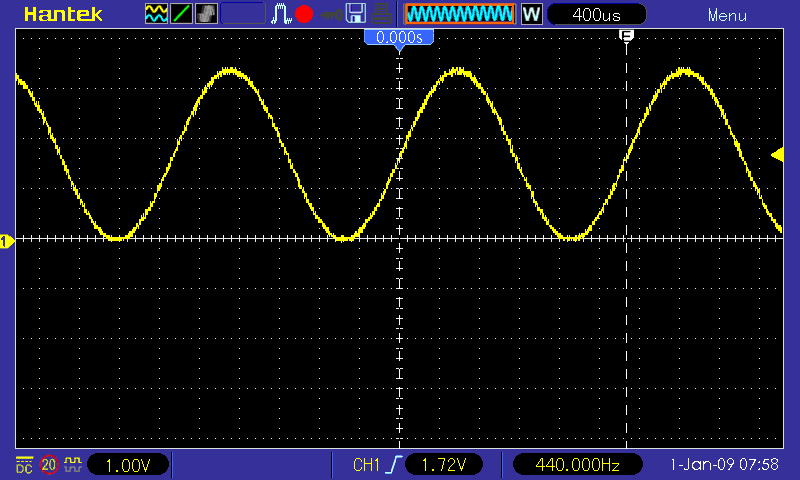Screen dimensions: 800x480
Task: Click the CH1 trigger source label
Action: coord(366,465)
